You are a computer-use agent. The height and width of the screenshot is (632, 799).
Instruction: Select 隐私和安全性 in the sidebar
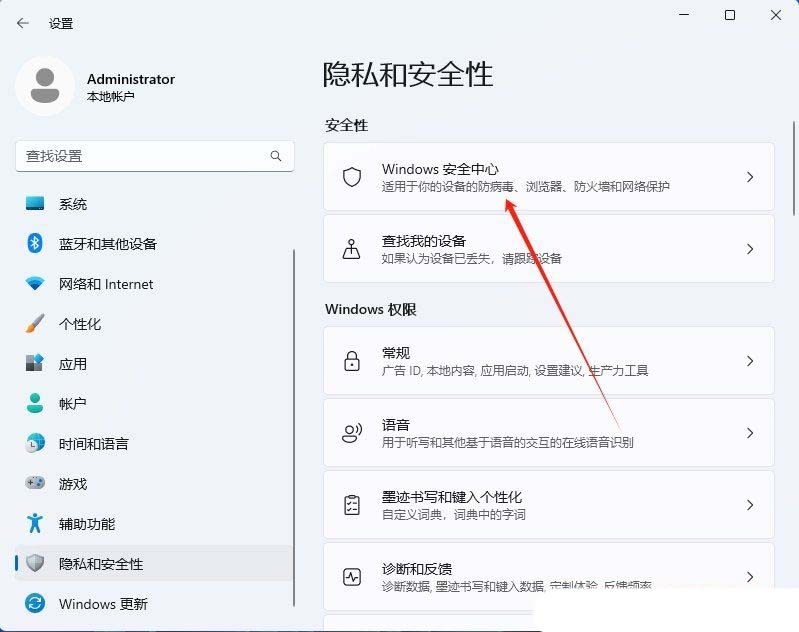(152, 563)
